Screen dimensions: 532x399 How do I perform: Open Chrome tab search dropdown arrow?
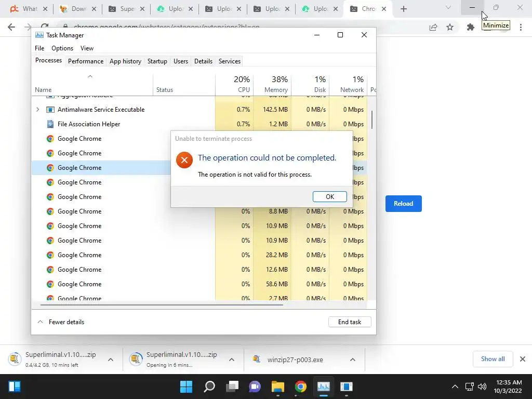(448, 7)
